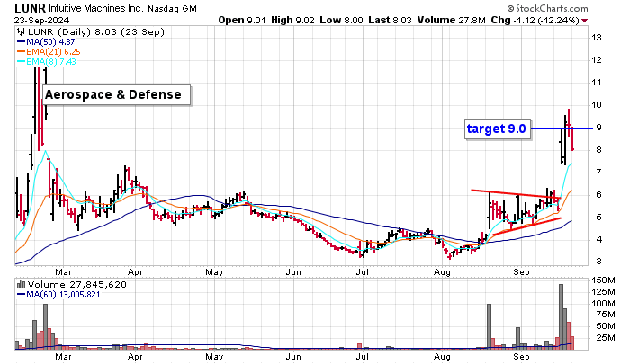The width and height of the screenshot is (630, 364).
Task: Click the Volume 27.8M header value
Action: [451, 20]
